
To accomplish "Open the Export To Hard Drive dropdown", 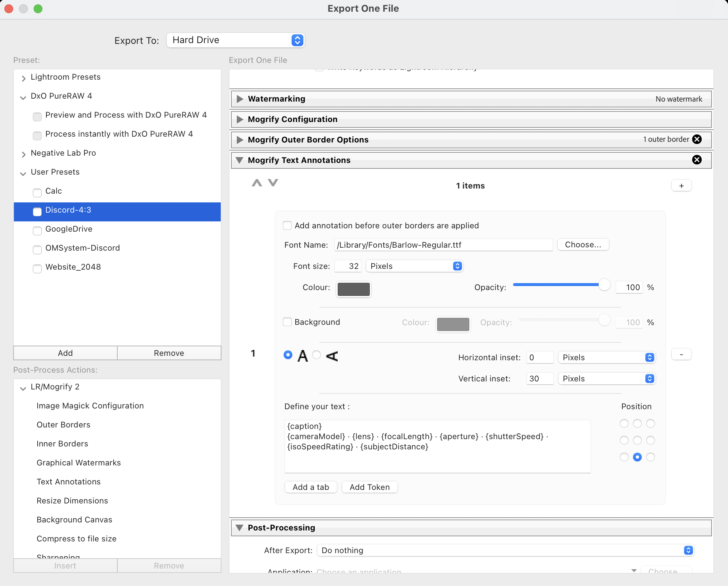I will pyautogui.click(x=235, y=40).
